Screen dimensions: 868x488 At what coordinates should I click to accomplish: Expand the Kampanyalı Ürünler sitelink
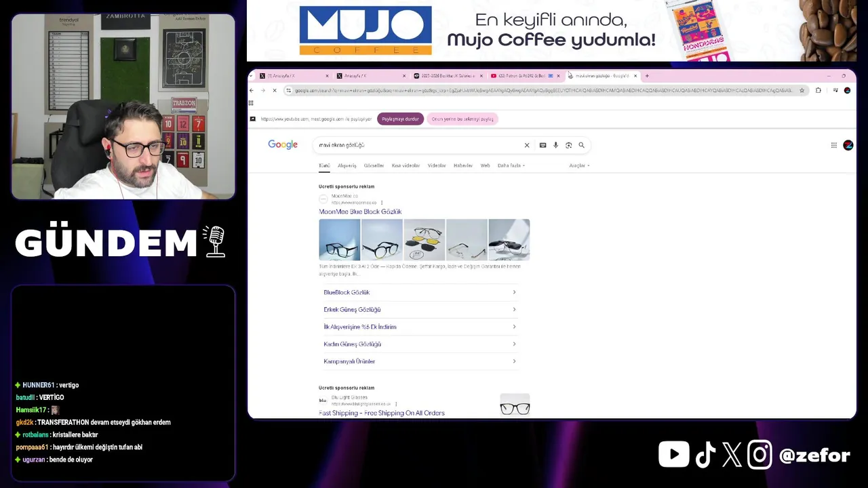pyautogui.click(x=420, y=361)
